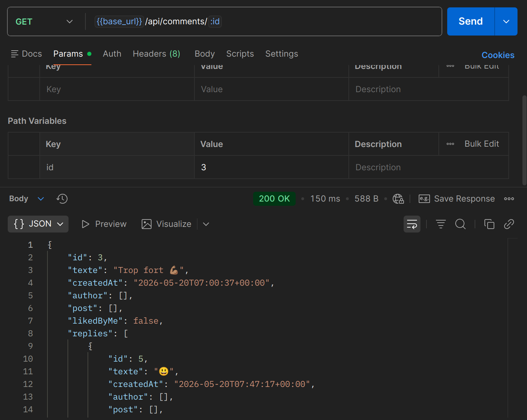The width and height of the screenshot is (527, 420).
Task: Click the {{base_url}} variable in URL
Action: click(x=119, y=21)
